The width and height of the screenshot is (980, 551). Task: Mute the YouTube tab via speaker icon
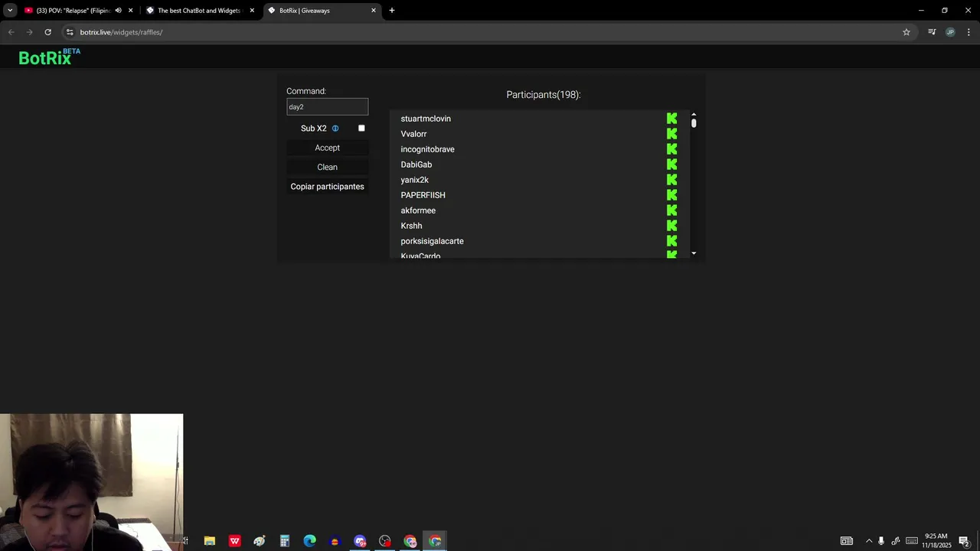[x=118, y=11]
